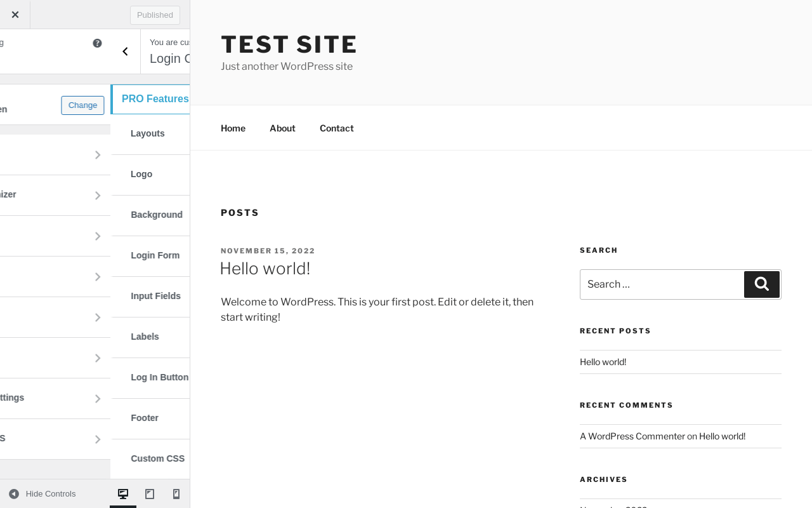Click the Hide Controls arrow icon
This screenshot has width=812, height=508.
pos(14,494)
